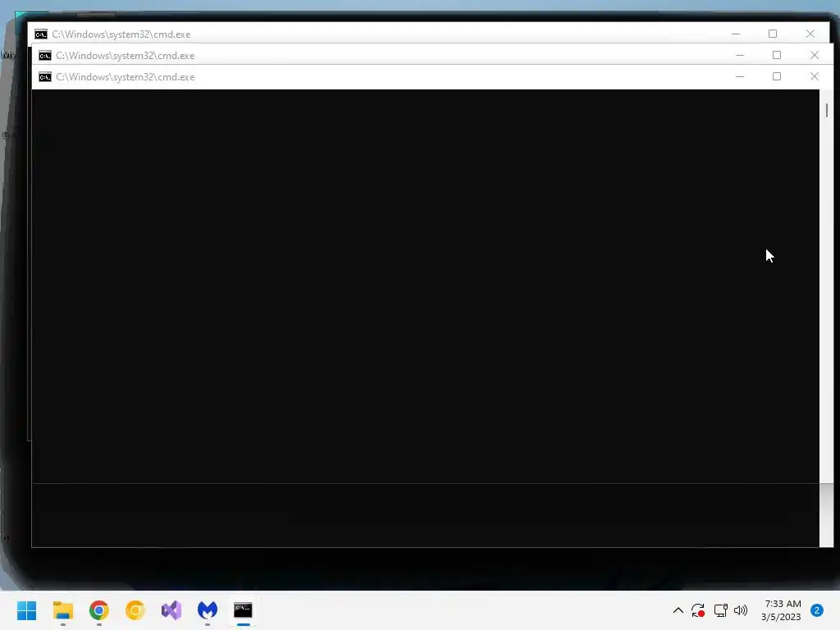The image size is (840, 630).
Task: Click the front cmd.exe title text
Action: click(x=126, y=77)
